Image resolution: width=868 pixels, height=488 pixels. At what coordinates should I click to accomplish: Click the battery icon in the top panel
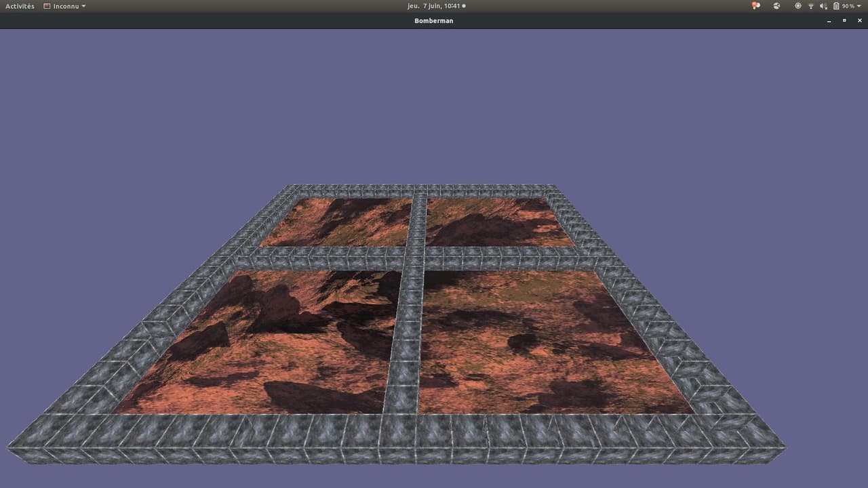pos(837,6)
